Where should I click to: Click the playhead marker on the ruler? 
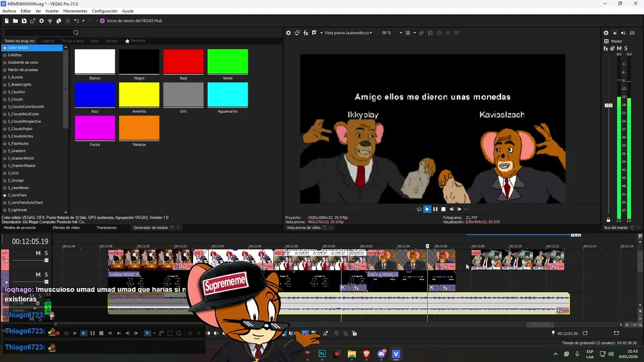pos(427,246)
